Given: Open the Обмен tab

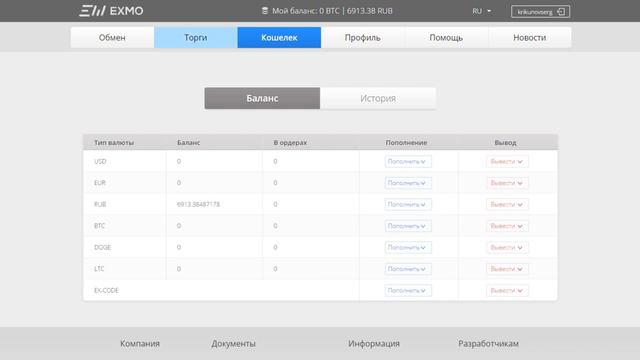Looking at the screenshot, I should pos(112,38).
